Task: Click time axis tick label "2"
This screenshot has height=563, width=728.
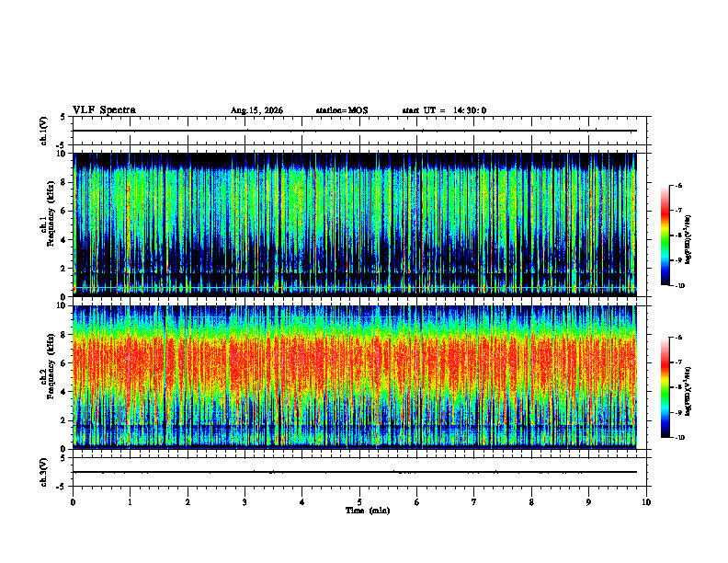Action: tap(188, 502)
